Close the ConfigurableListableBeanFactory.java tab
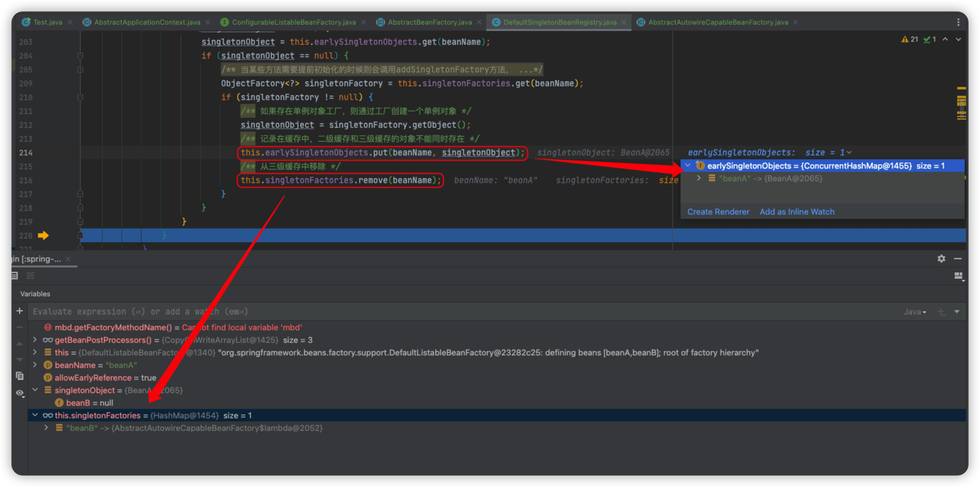980x487 pixels. pyautogui.click(x=363, y=23)
